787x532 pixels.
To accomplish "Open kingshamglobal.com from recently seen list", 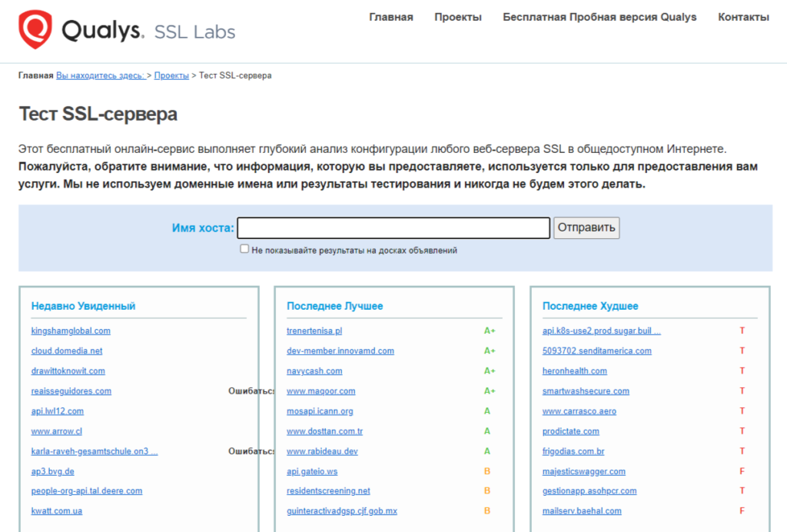I will [71, 331].
